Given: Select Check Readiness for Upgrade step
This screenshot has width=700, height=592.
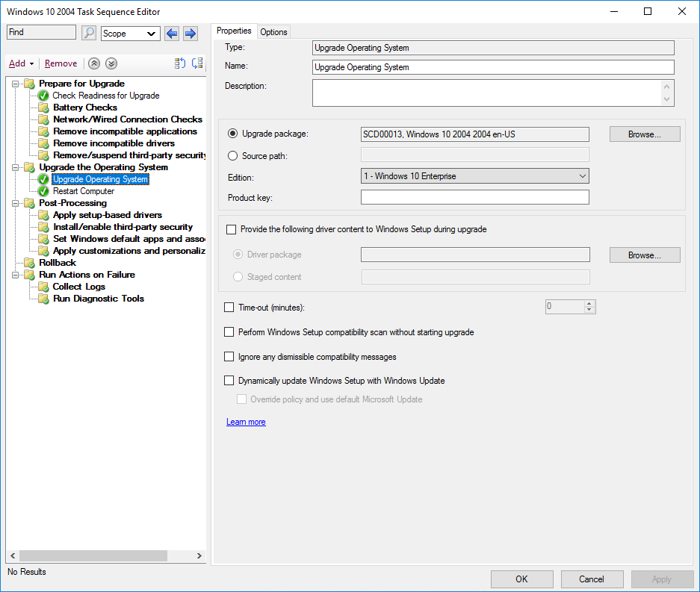Looking at the screenshot, I should [106, 96].
